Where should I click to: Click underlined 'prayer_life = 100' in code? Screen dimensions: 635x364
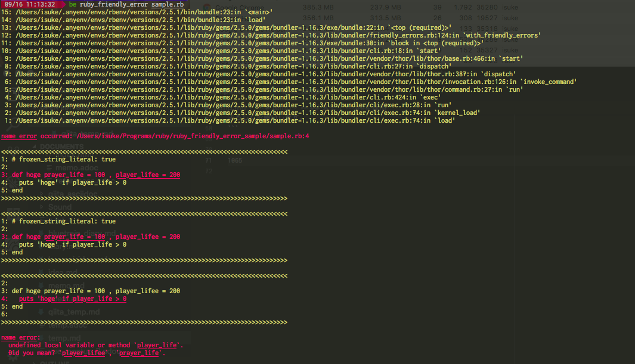75,237
